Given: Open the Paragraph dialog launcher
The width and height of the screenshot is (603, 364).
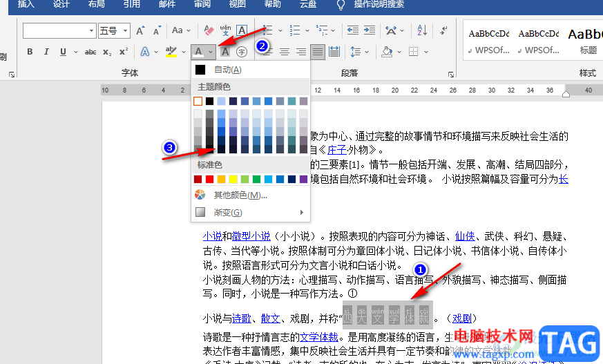Looking at the screenshot, I should point(451,75).
